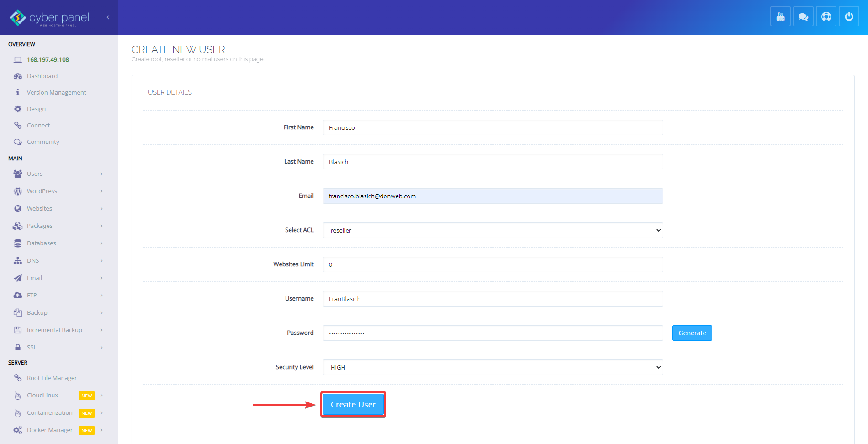Click the Generate password button

click(692, 333)
